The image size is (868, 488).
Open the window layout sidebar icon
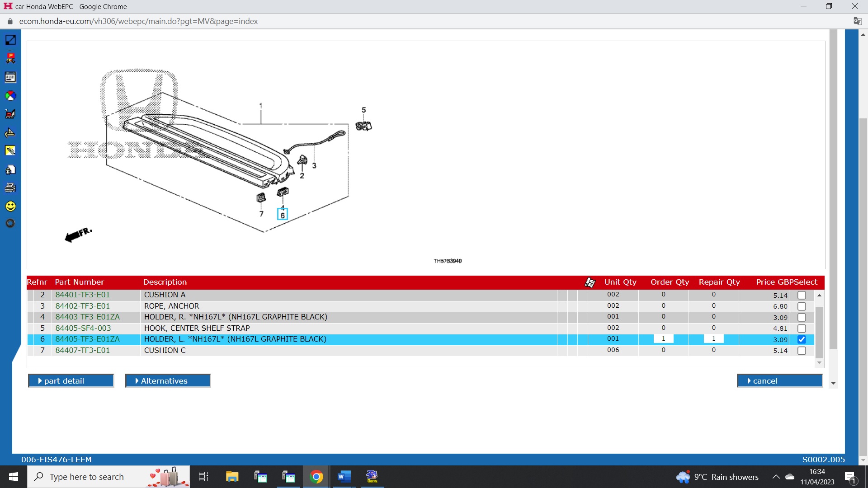10,77
